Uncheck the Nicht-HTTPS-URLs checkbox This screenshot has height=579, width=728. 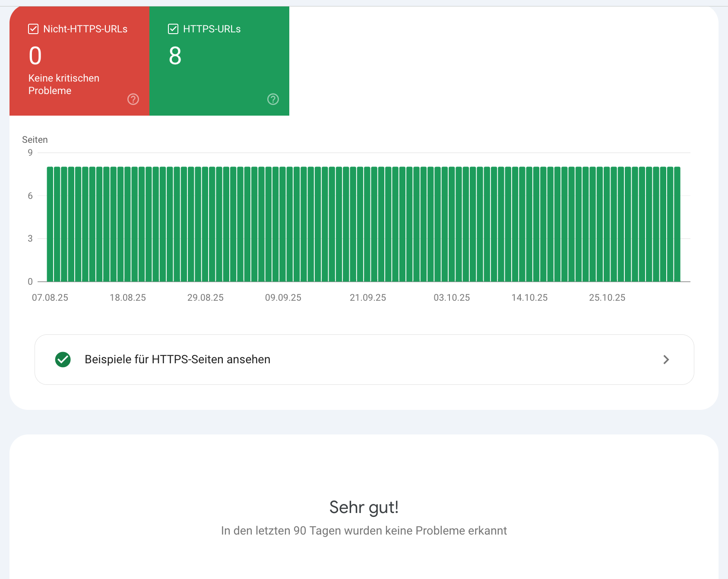pyautogui.click(x=33, y=29)
